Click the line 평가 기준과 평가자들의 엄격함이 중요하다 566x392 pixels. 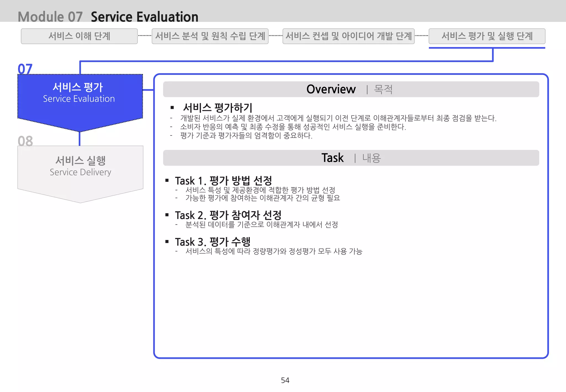click(x=246, y=136)
